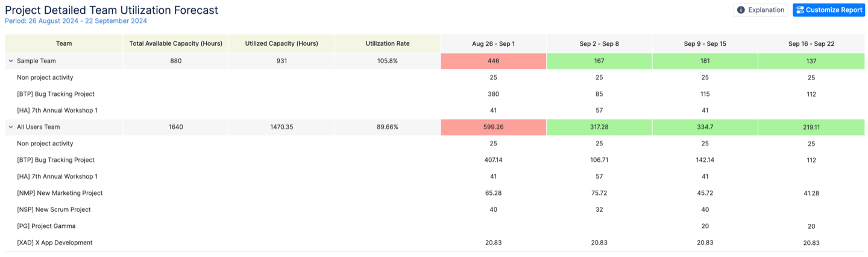The height and width of the screenshot is (257, 868).
Task: Click Total Available Capacity column header
Action: click(x=176, y=43)
